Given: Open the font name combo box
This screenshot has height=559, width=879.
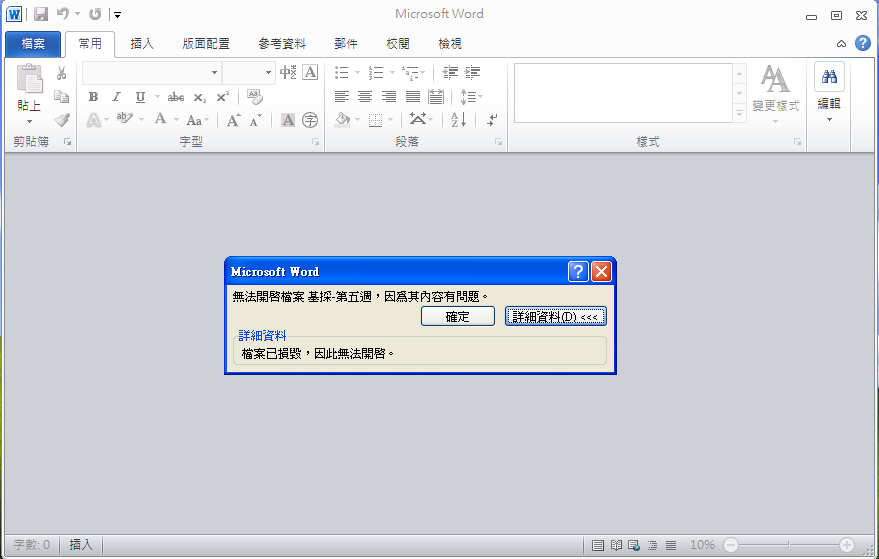Looking at the screenshot, I should pos(151,73).
